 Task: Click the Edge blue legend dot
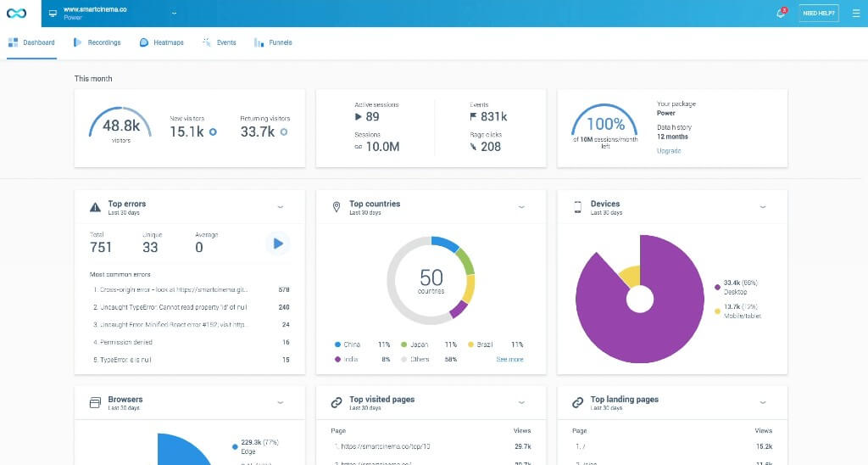tap(236, 446)
